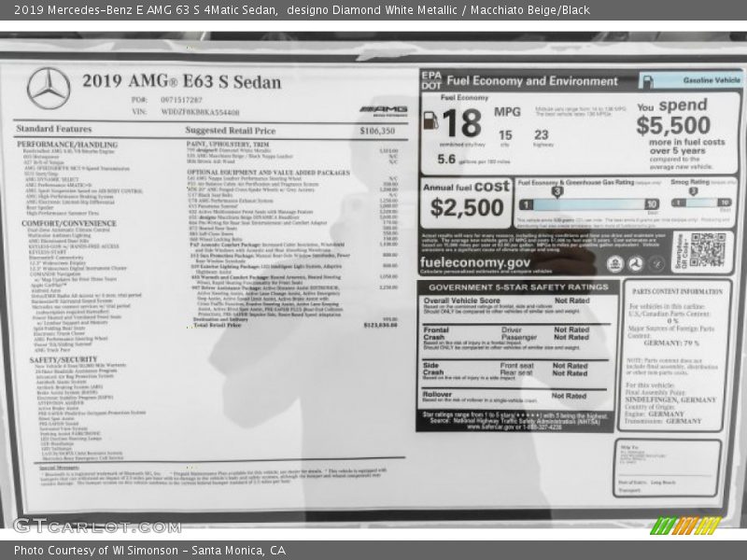Click the PO# 0971517287 line
Screen dimensions: 747x560
[167, 100]
